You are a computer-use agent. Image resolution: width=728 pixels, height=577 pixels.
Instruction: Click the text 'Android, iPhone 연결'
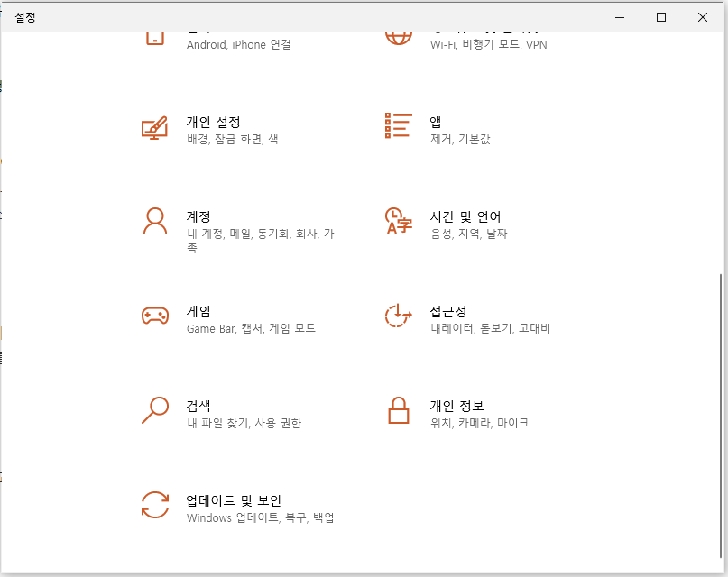[x=239, y=44]
